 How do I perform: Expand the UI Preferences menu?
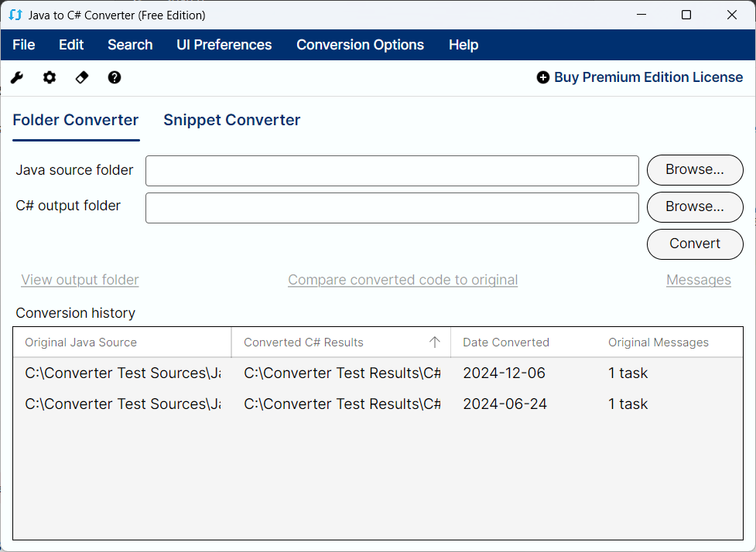pos(224,45)
